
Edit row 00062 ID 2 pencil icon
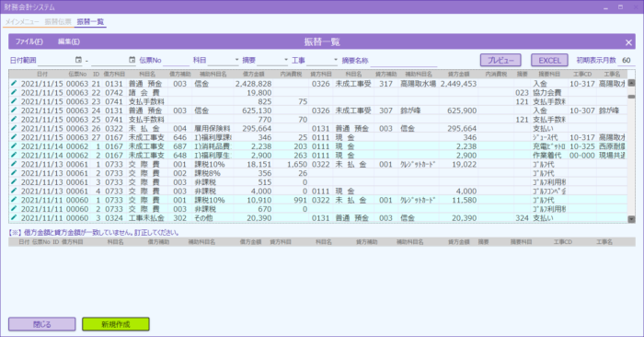point(14,155)
